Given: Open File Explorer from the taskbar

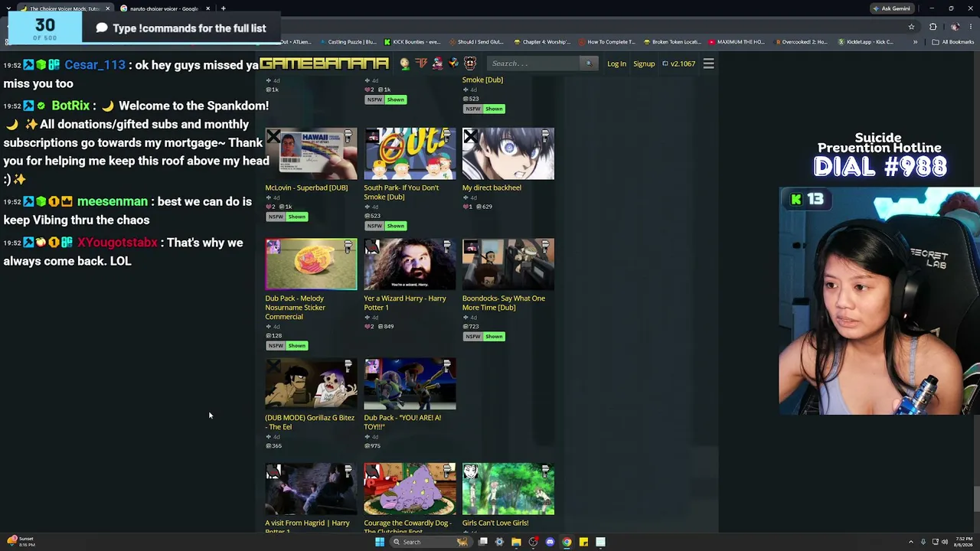Looking at the screenshot, I should tap(516, 542).
